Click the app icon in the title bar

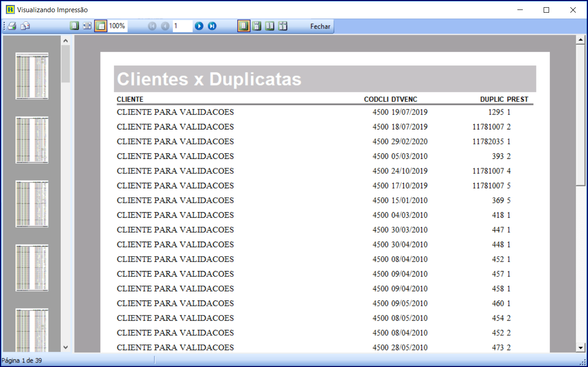[x=10, y=10]
